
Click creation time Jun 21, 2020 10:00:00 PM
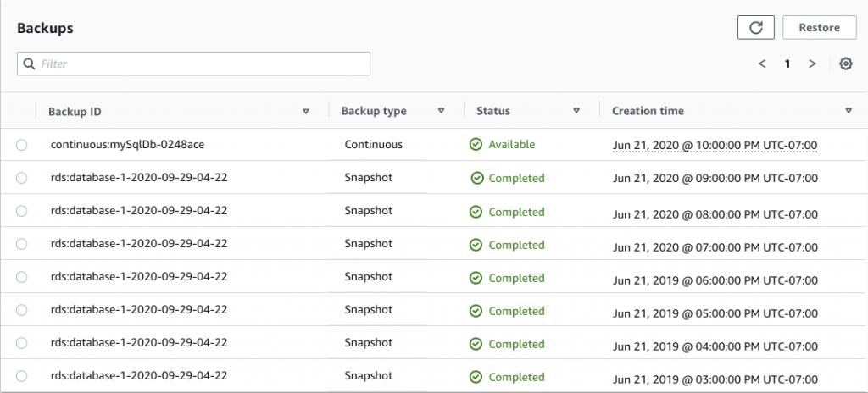pyautogui.click(x=715, y=145)
